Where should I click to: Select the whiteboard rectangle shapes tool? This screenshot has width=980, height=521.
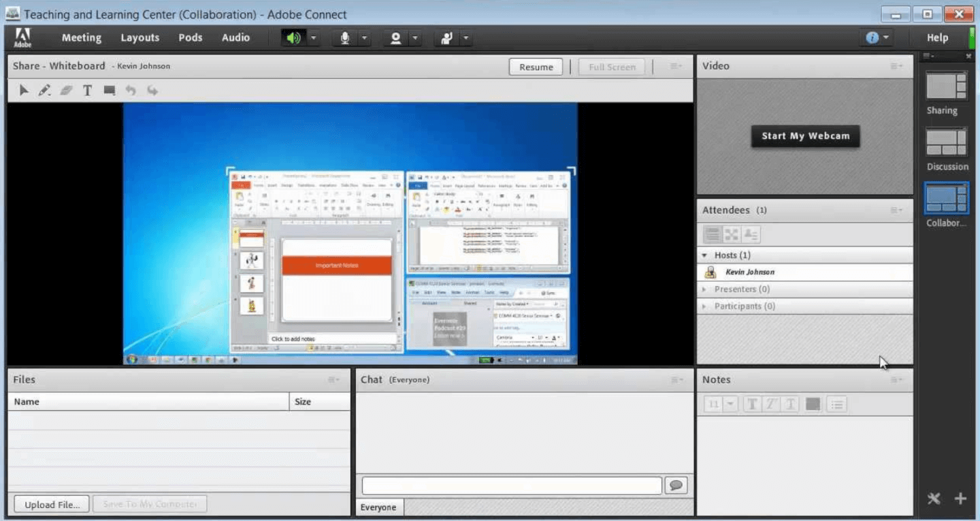pyautogui.click(x=110, y=90)
